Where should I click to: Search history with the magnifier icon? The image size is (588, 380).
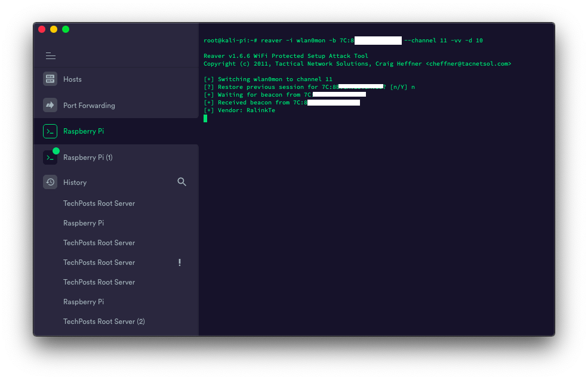click(x=181, y=182)
